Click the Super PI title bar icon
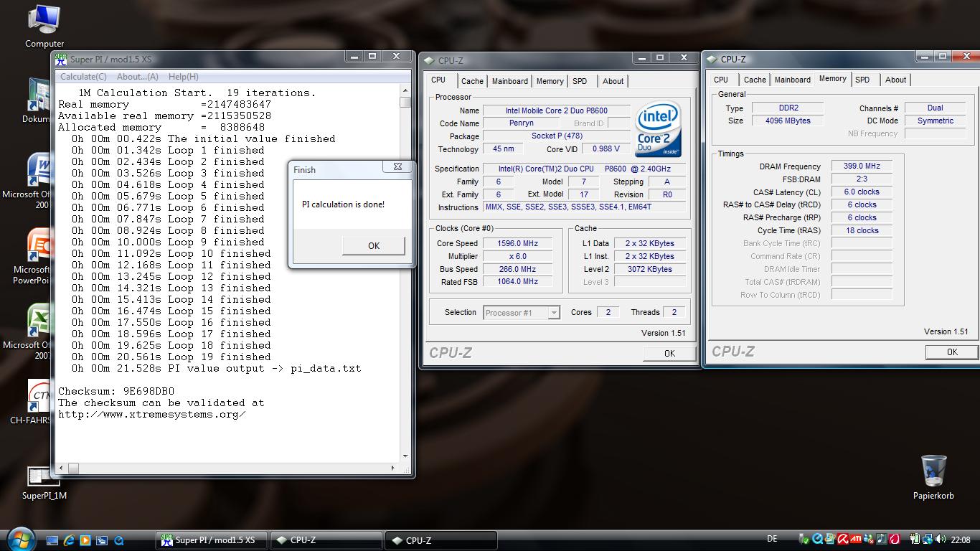This screenshot has height=551, width=980. [62, 59]
